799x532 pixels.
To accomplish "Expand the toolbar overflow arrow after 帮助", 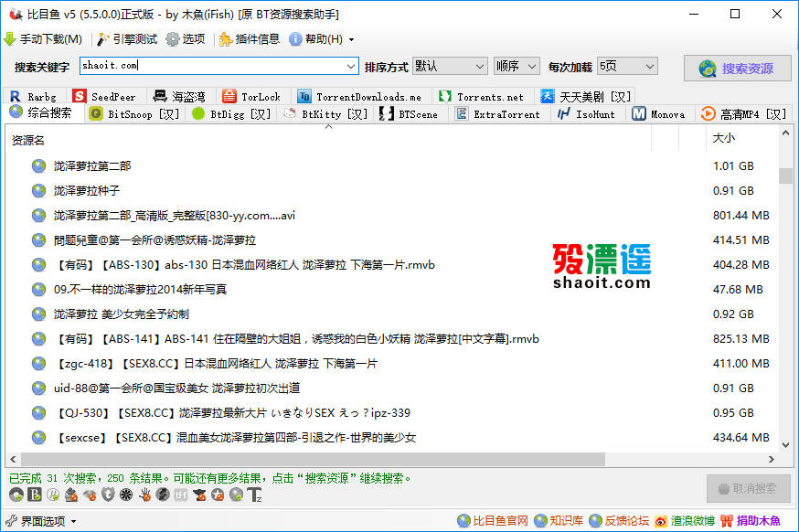I will (x=351, y=39).
